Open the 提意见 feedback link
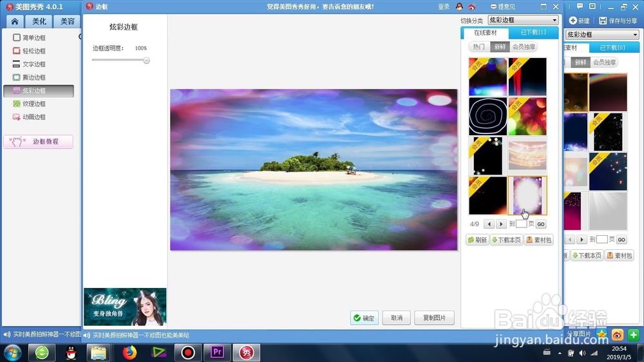Viewport: 644px width, 362px height. tap(503, 7)
